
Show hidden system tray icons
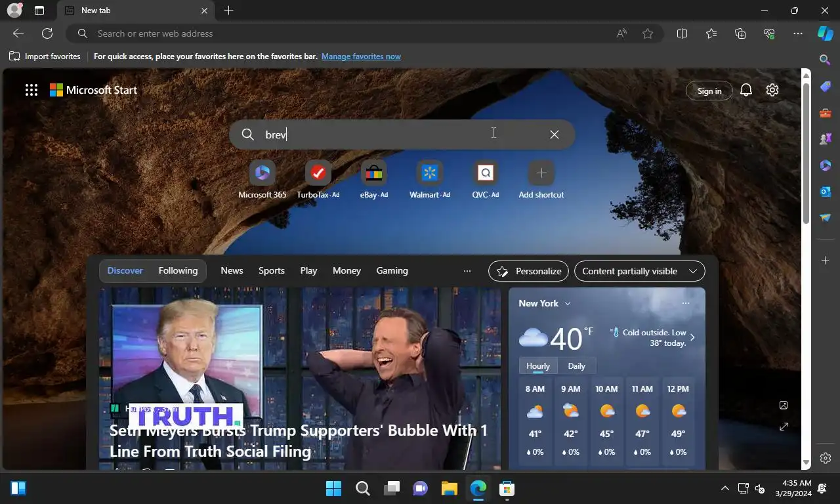[x=724, y=488]
